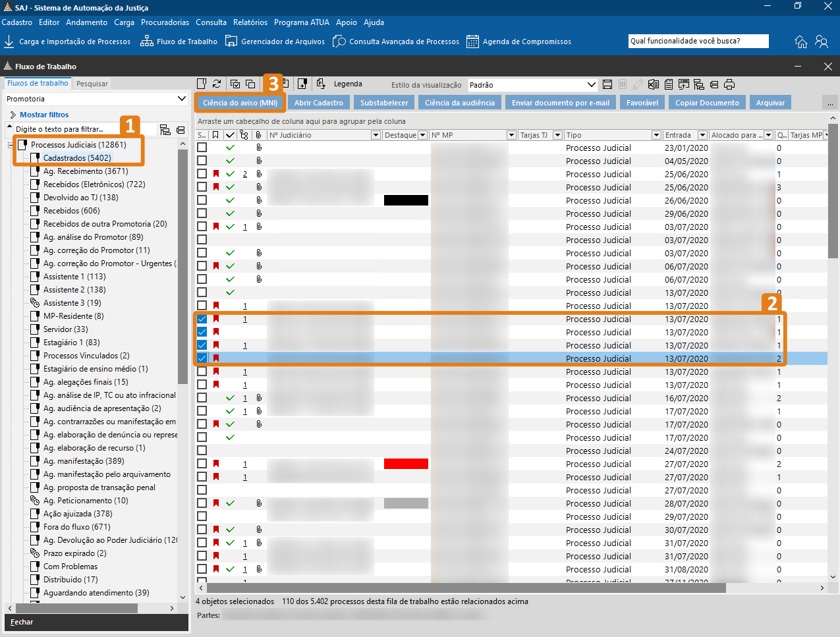Switch to the Pesquisar tab
Screen dimensions: 840x637
pos(92,84)
